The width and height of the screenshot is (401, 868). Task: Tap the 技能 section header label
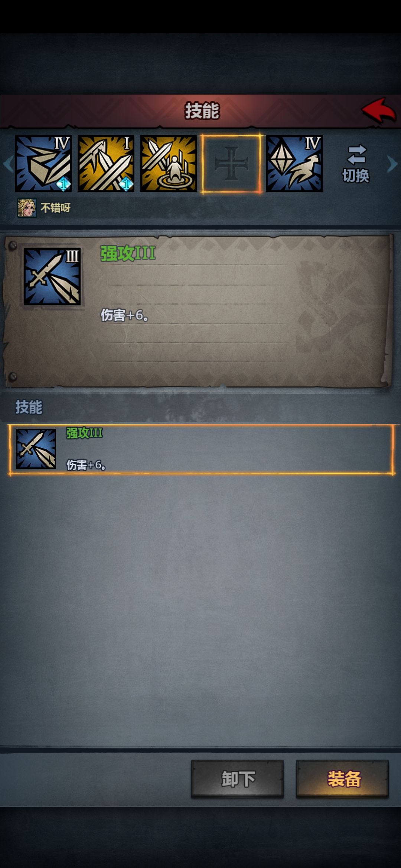pyautogui.click(x=29, y=407)
